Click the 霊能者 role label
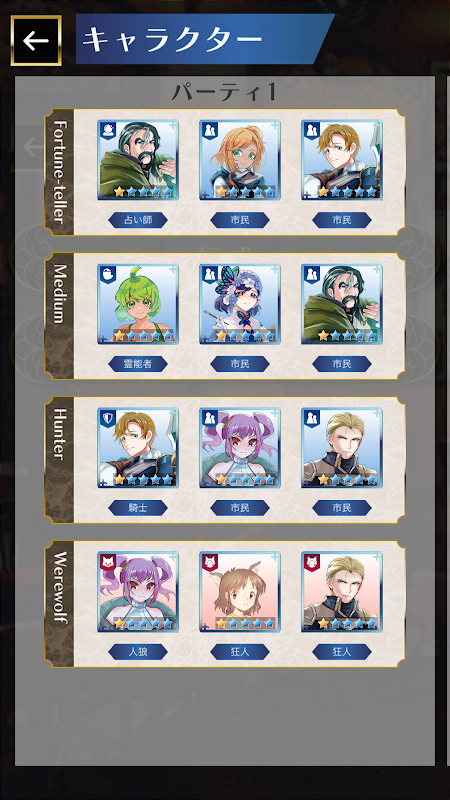Viewport: 450px width, 800px height. coord(138,364)
